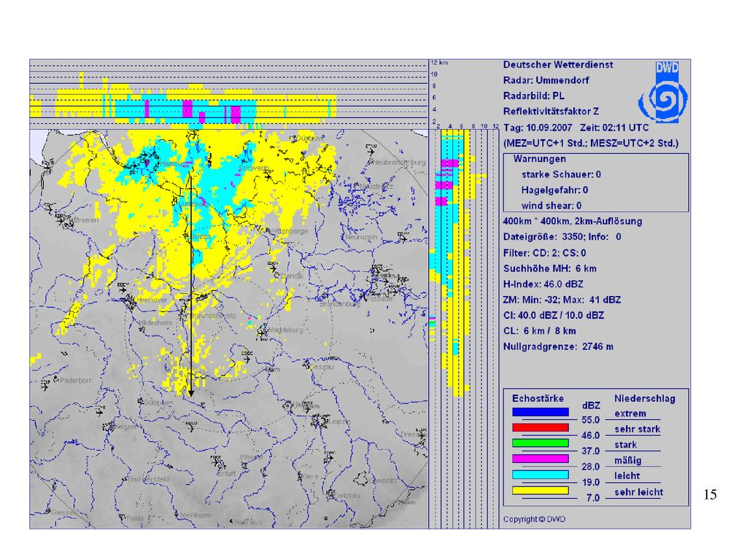Click the Wittenberge city label
Screen dimensions: 747x560
point(290,231)
